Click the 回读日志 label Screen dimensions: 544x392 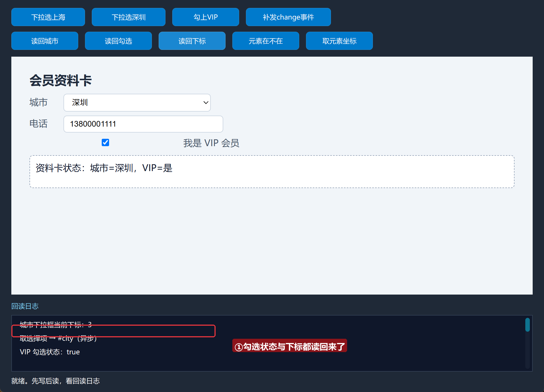[25, 306]
